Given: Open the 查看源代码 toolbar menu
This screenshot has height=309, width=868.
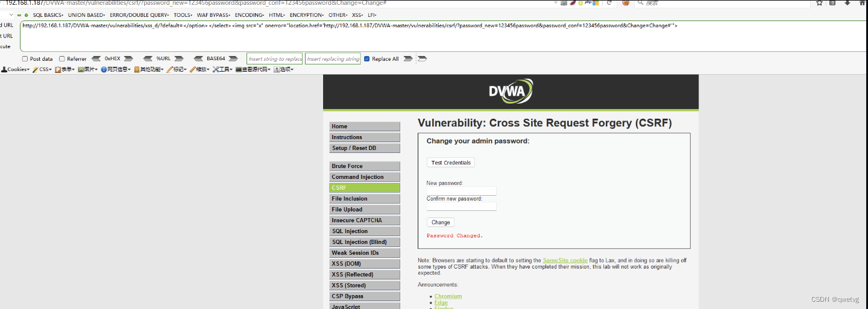Looking at the screenshot, I should click(x=253, y=69).
